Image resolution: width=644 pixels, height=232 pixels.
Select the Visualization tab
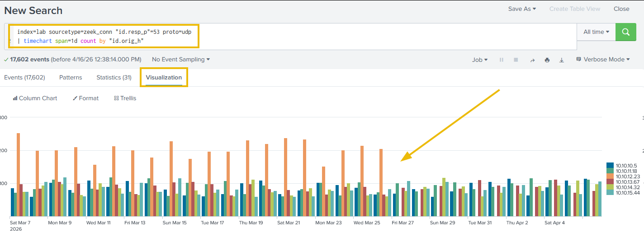164,78
